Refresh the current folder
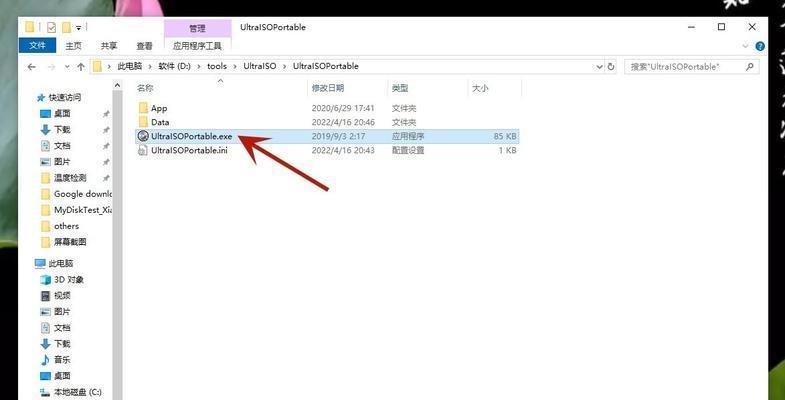 click(611, 67)
